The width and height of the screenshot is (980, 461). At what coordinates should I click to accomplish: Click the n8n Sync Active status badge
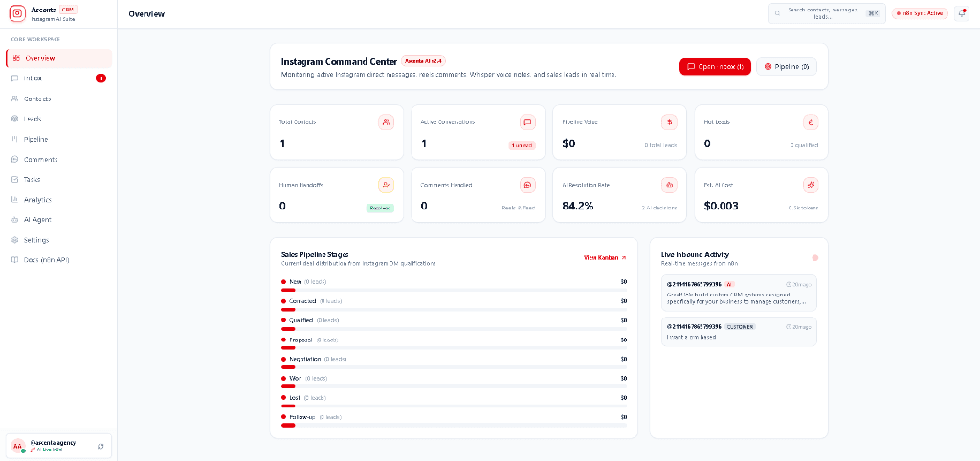tap(920, 13)
